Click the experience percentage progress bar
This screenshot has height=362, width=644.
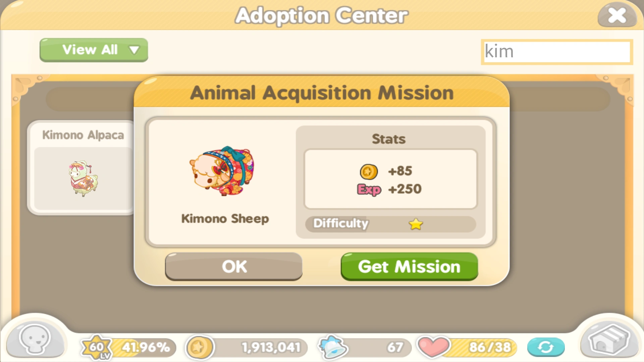point(144,347)
